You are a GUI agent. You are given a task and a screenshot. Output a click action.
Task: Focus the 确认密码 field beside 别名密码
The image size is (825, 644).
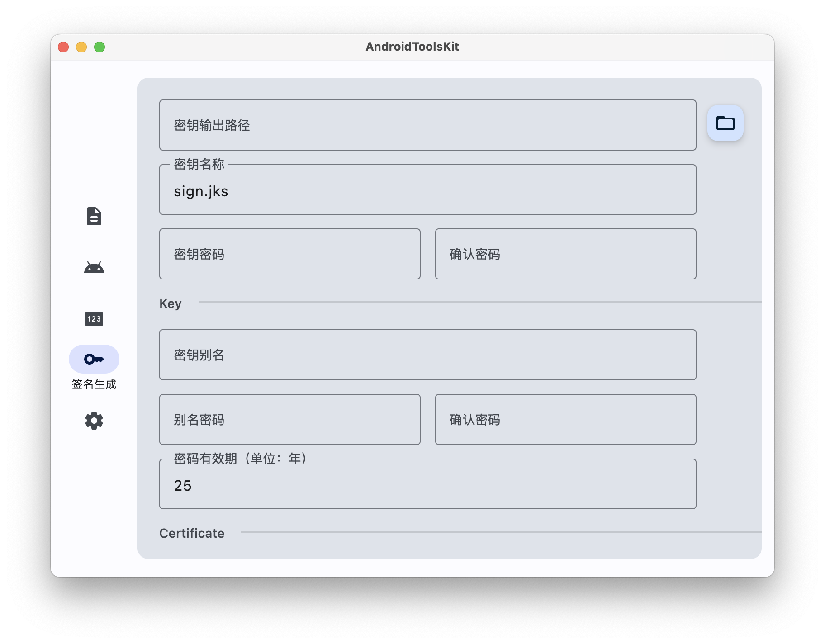pos(566,420)
